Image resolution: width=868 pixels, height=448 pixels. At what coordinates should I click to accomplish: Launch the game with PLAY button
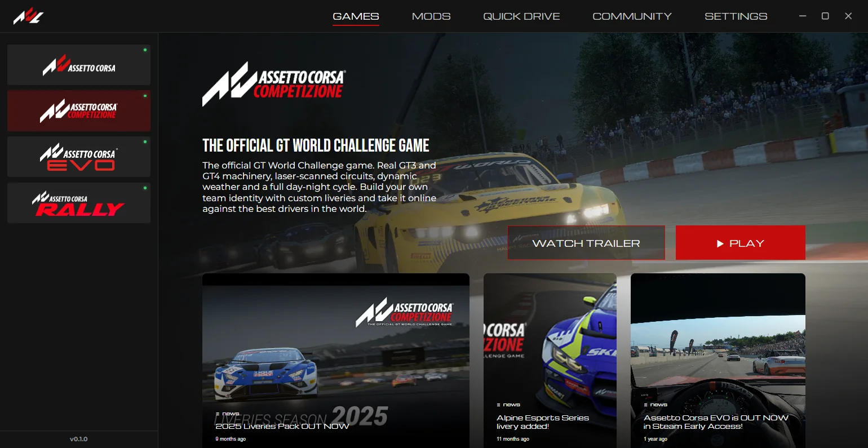pyautogui.click(x=741, y=243)
